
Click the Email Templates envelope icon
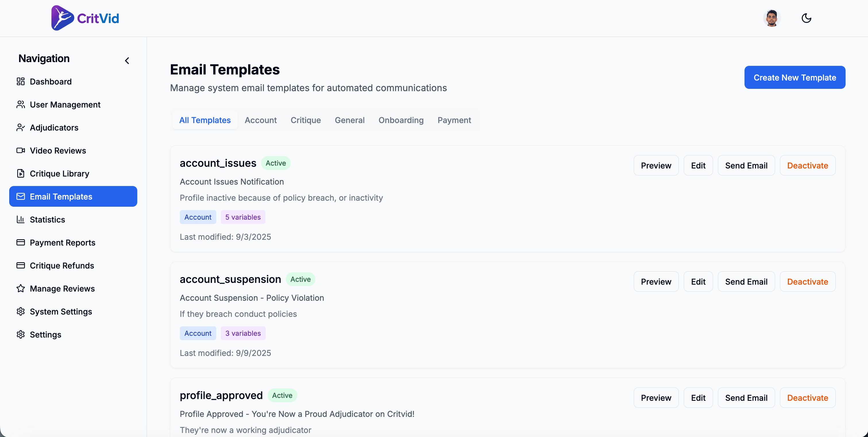point(21,196)
